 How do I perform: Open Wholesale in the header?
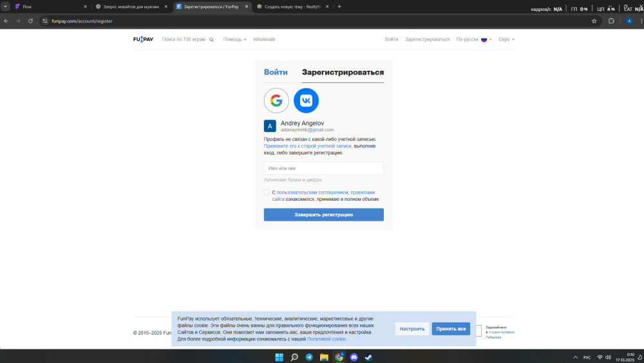tap(264, 39)
